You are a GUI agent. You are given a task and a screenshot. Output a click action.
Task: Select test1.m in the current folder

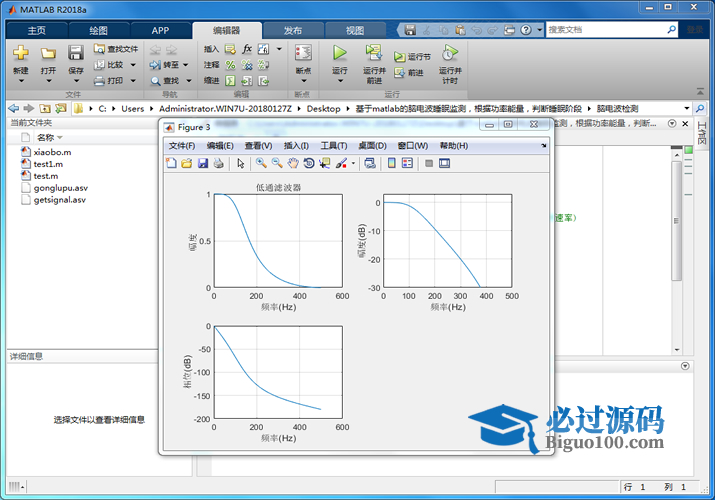(x=48, y=164)
